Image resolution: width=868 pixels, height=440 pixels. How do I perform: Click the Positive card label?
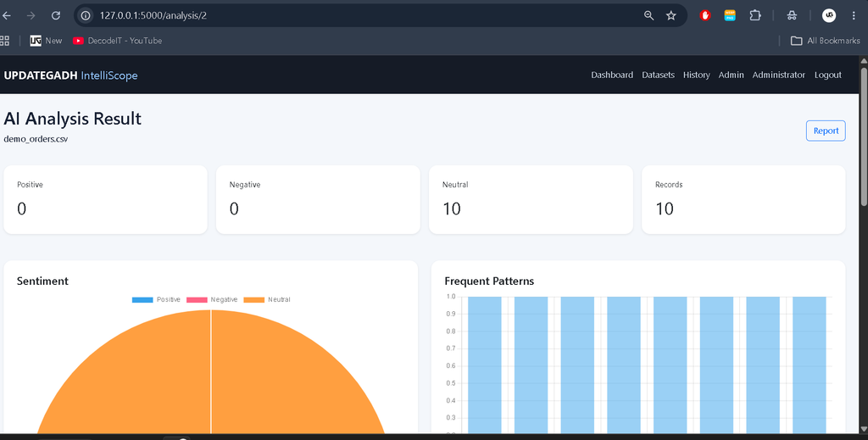[30, 184]
